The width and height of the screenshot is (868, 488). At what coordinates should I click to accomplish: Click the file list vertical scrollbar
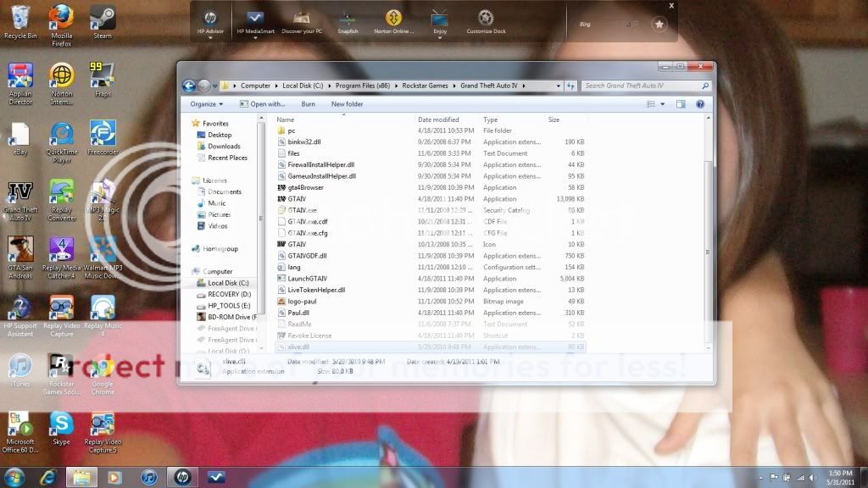[x=708, y=252]
